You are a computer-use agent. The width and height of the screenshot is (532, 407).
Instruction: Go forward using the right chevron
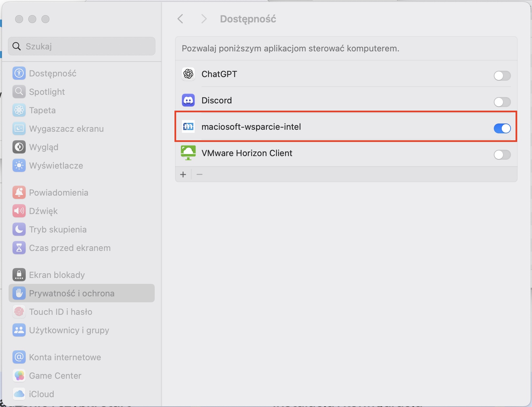click(204, 19)
